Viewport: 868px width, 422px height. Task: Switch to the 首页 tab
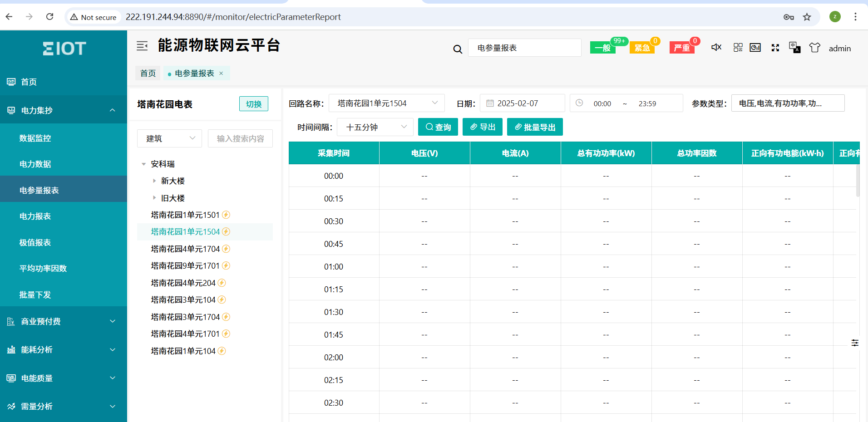coord(148,74)
